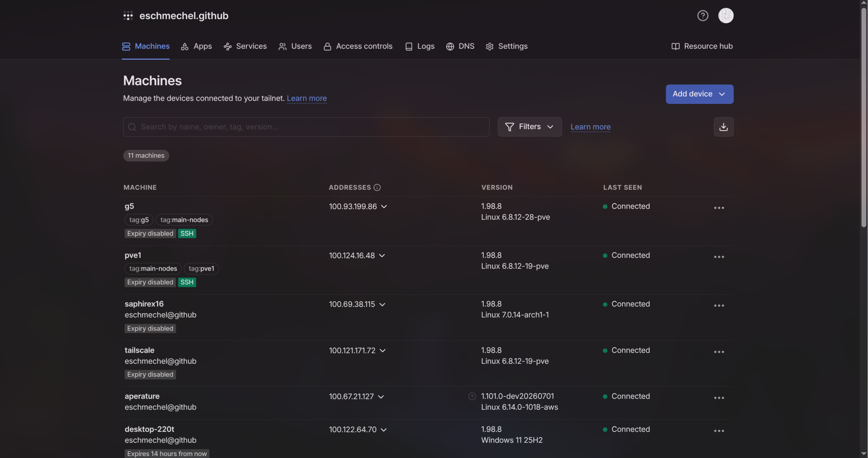Click the help question mark icon
The image size is (868, 458).
[x=702, y=16]
